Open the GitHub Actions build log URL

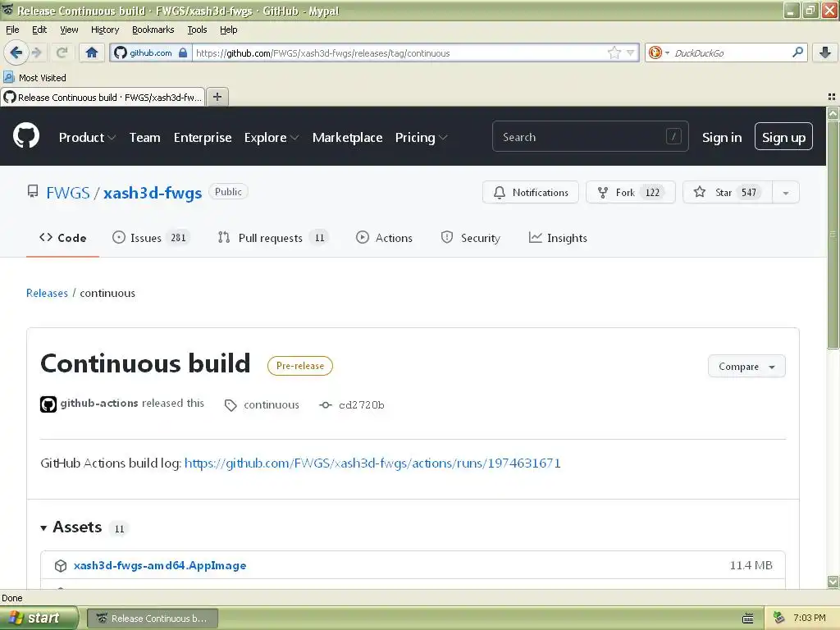[x=372, y=463]
